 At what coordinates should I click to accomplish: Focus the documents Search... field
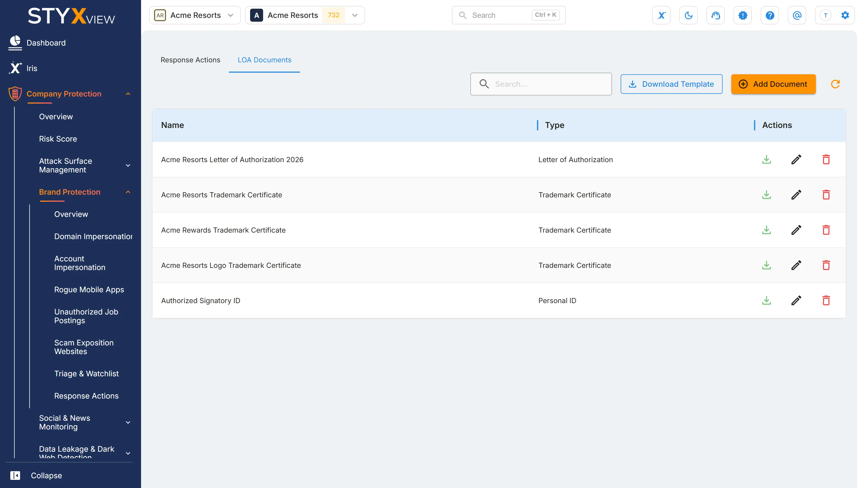tap(541, 84)
